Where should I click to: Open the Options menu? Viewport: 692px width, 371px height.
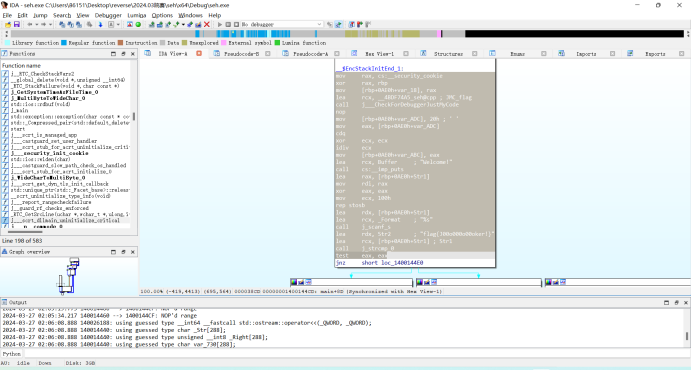(x=162, y=15)
